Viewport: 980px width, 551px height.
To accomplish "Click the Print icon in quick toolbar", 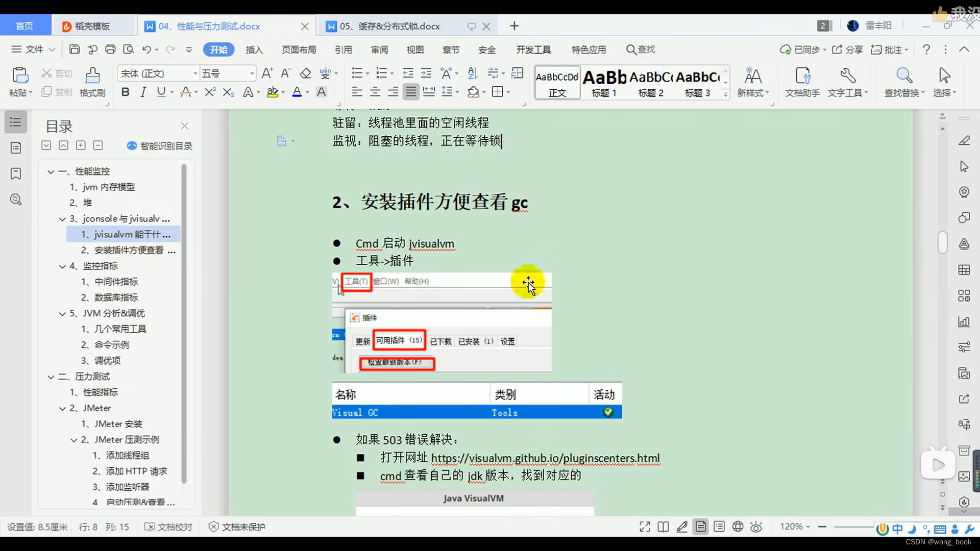I will coord(110,49).
